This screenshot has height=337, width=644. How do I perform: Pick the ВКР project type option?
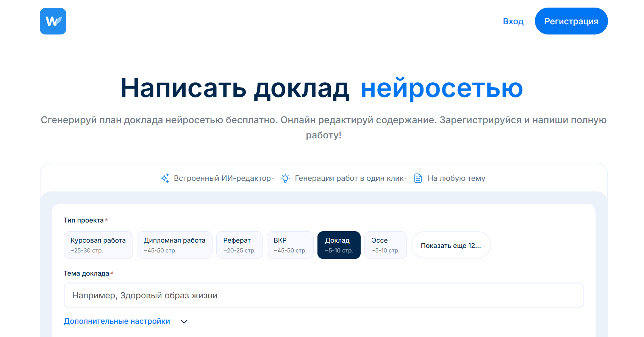290,245
